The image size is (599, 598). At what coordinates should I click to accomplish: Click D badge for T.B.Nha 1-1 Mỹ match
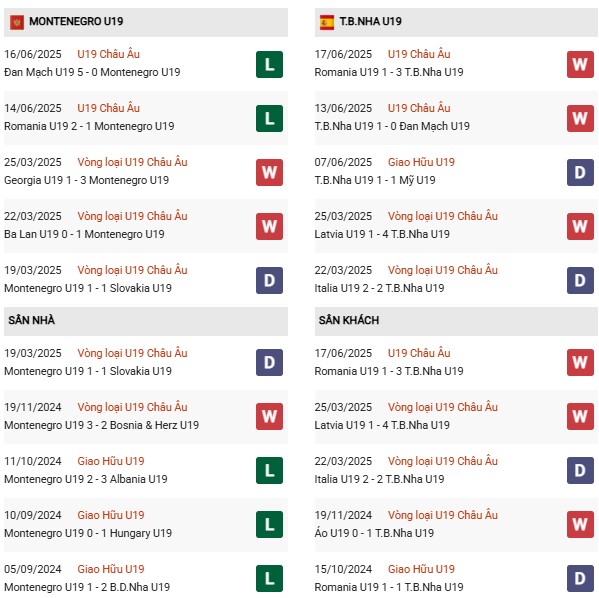tap(580, 172)
